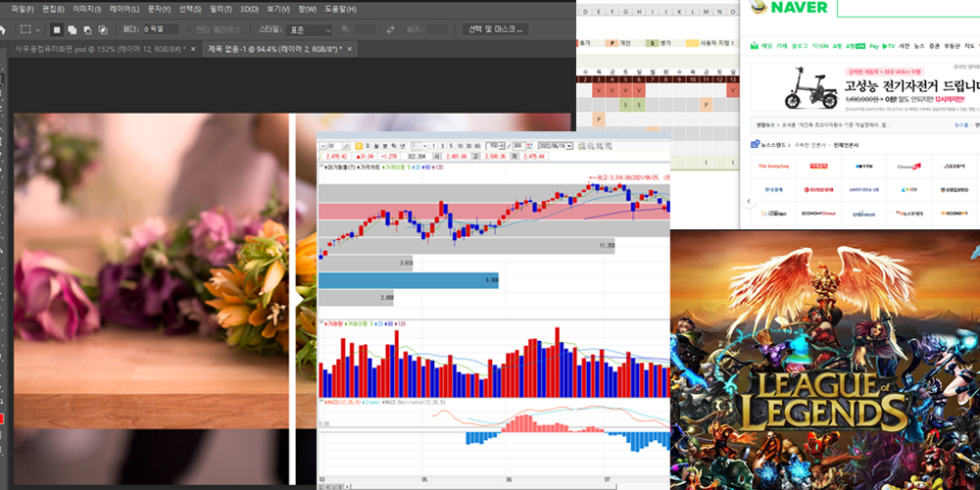Open the 스타일 style dropdown

pyautogui.click(x=310, y=29)
